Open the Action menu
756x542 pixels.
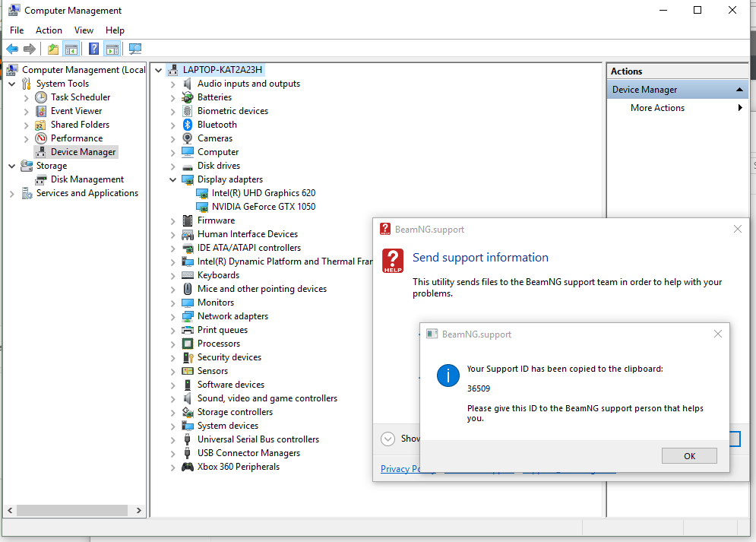point(49,30)
